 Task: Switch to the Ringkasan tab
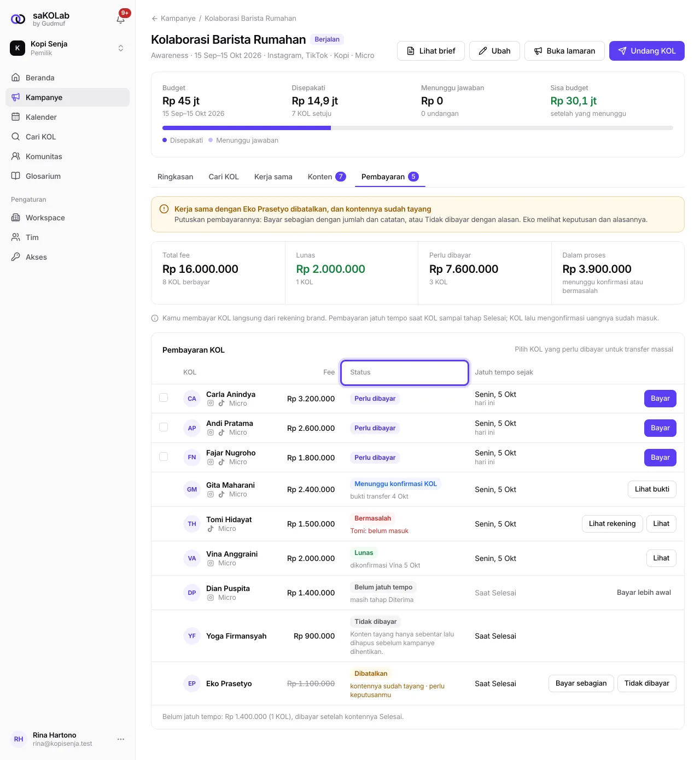pyautogui.click(x=176, y=177)
